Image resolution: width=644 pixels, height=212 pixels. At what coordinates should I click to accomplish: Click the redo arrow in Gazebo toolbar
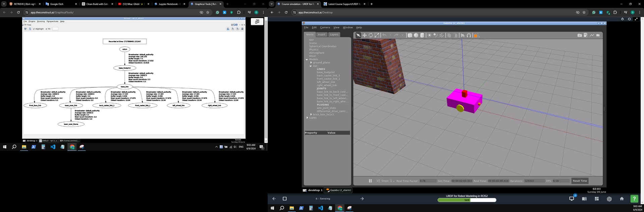click(396, 35)
